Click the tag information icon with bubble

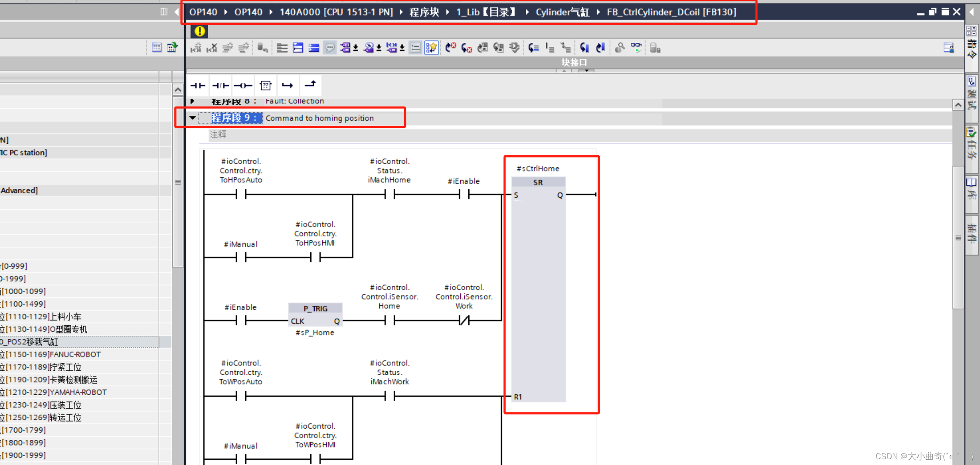click(368, 48)
